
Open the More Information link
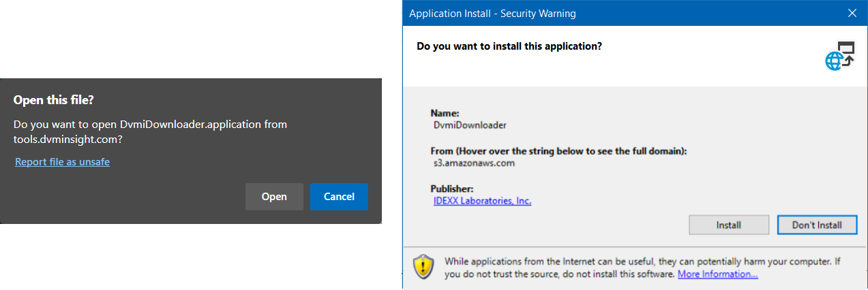click(x=717, y=274)
